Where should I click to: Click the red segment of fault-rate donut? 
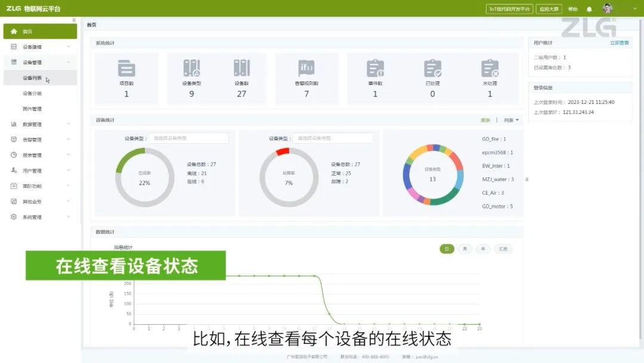[x=283, y=152]
